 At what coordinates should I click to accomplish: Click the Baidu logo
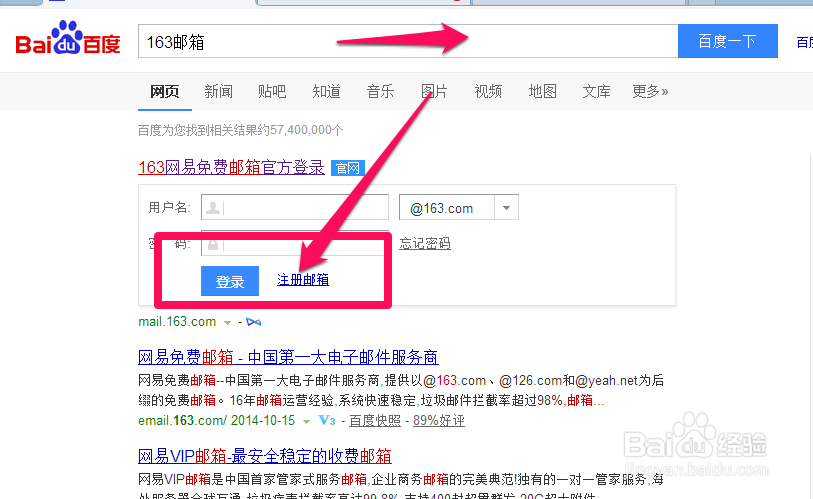click(x=67, y=38)
